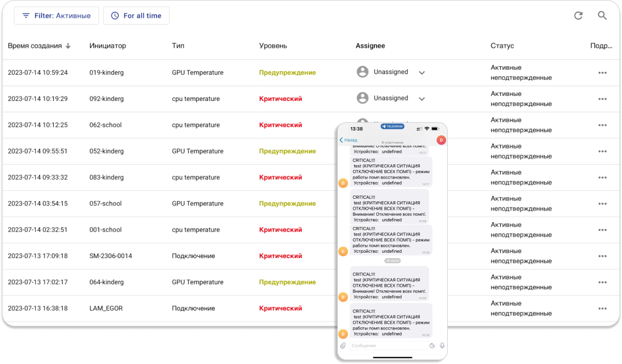Image resolution: width=622 pixels, height=364 pixels.
Task: Open the For all time range selector
Action: pyautogui.click(x=136, y=16)
